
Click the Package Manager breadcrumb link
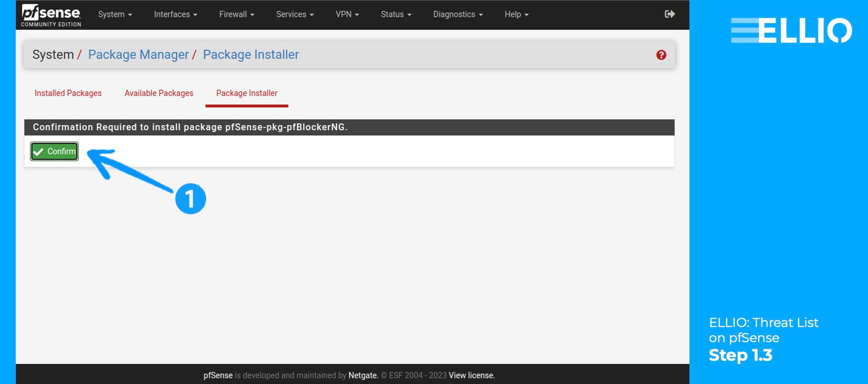138,54
